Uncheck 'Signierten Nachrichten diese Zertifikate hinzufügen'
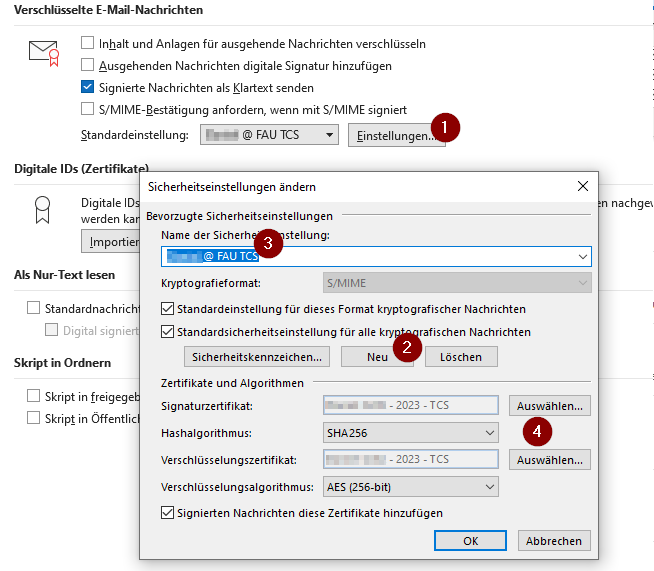 [168, 513]
